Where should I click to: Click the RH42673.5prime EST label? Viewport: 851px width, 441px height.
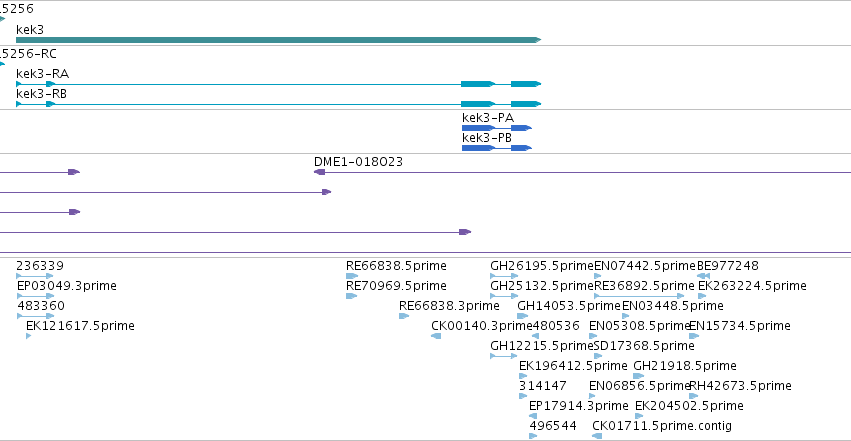(740, 386)
